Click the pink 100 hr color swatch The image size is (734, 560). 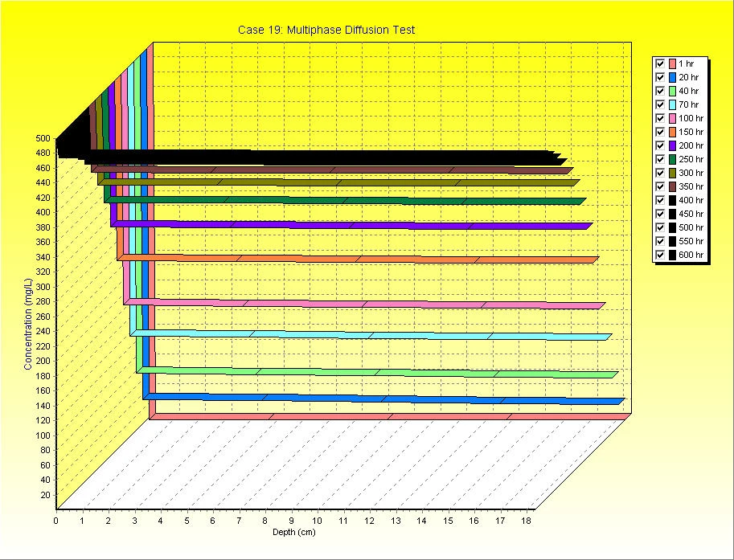[672, 118]
